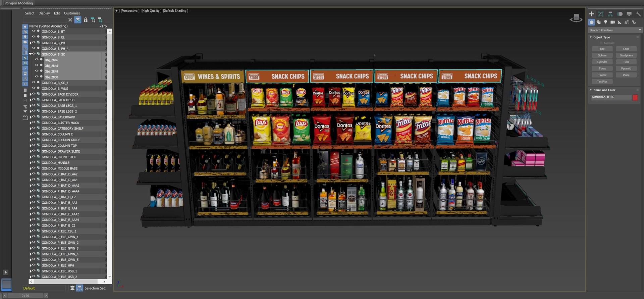Open the Customize menu in Scene Explorer
The width and height of the screenshot is (644, 299).
tap(72, 13)
